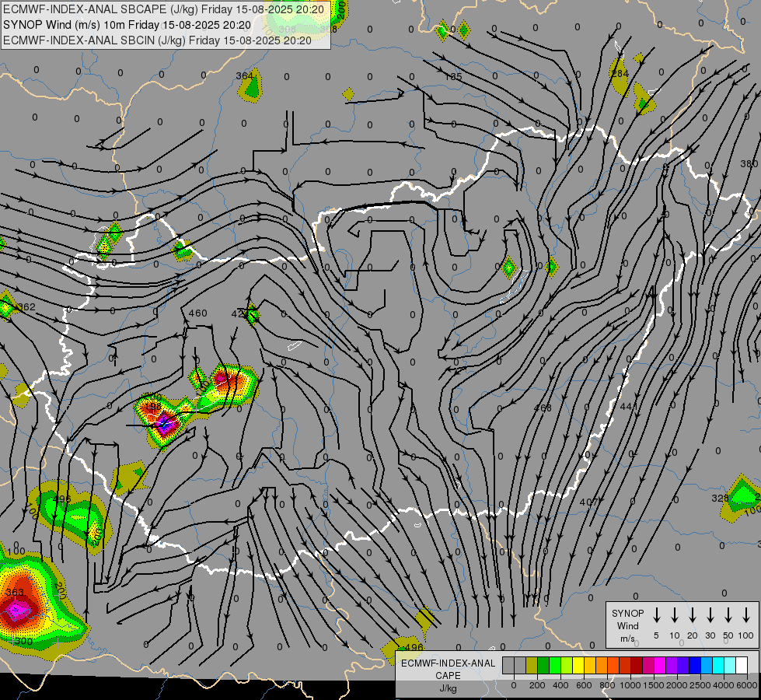Pick the dark red swatch in CAPE scale
Viewport: 761px width, 700px height.
[x=637, y=665]
